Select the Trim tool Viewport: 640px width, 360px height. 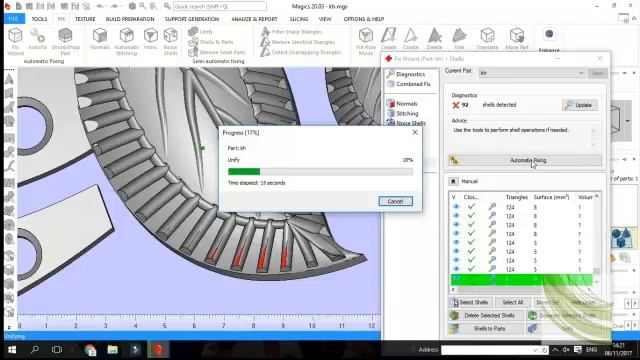(459, 39)
